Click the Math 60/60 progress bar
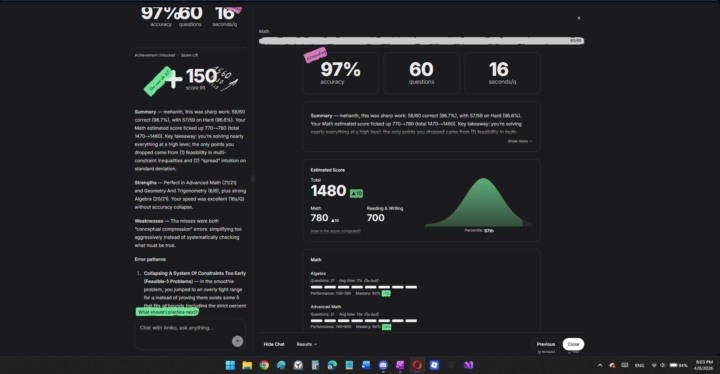Screen dimensions: 720x374 [x=421, y=41]
